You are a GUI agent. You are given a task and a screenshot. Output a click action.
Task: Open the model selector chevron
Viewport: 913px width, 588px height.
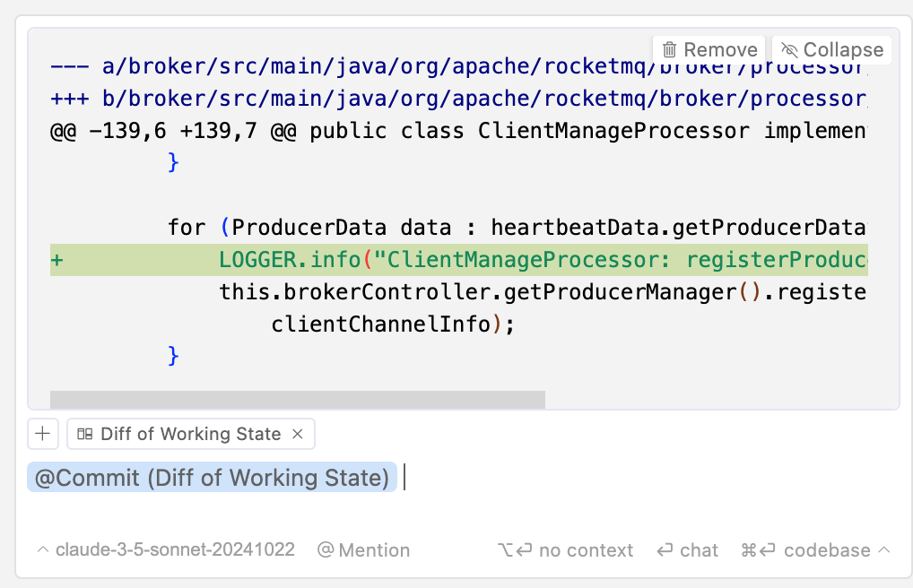pyautogui.click(x=42, y=549)
